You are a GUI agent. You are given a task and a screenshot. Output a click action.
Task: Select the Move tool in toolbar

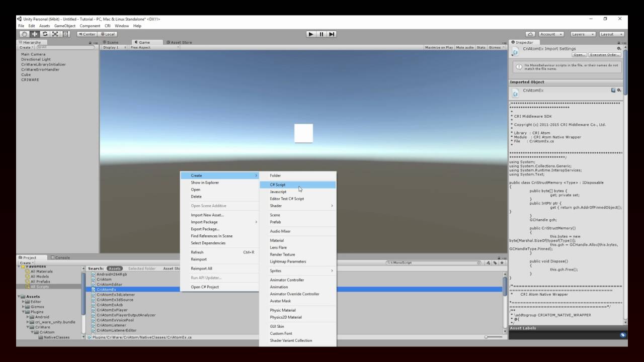tap(35, 34)
